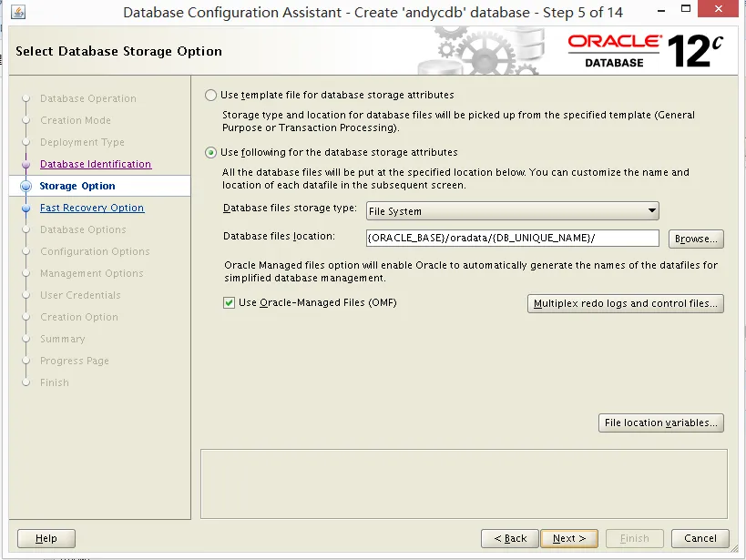
Task: Select Storage Option step in sidebar
Action: click(x=100, y=186)
